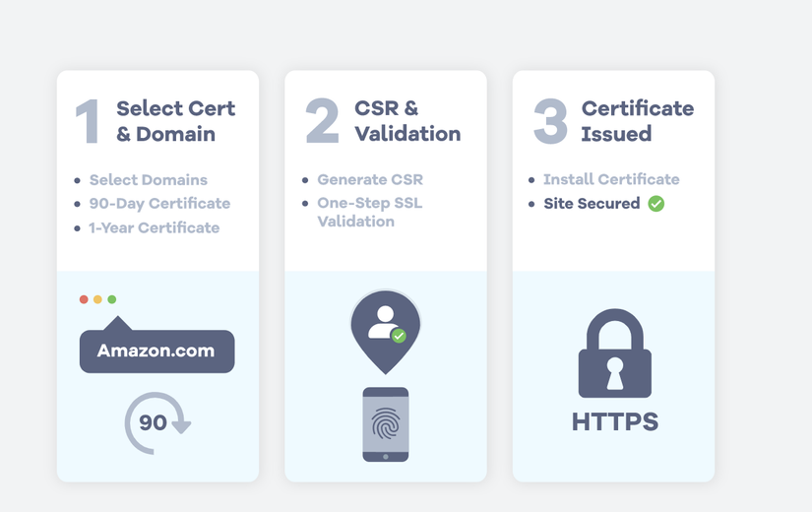The height and width of the screenshot is (512, 812).
Task: Click the Install Certificate item
Action: [x=611, y=179]
